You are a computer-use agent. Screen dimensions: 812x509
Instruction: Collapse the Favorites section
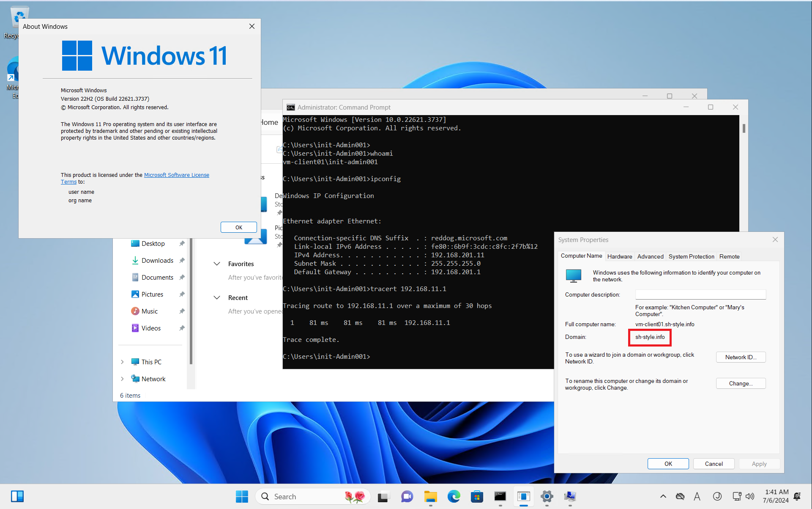point(217,264)
